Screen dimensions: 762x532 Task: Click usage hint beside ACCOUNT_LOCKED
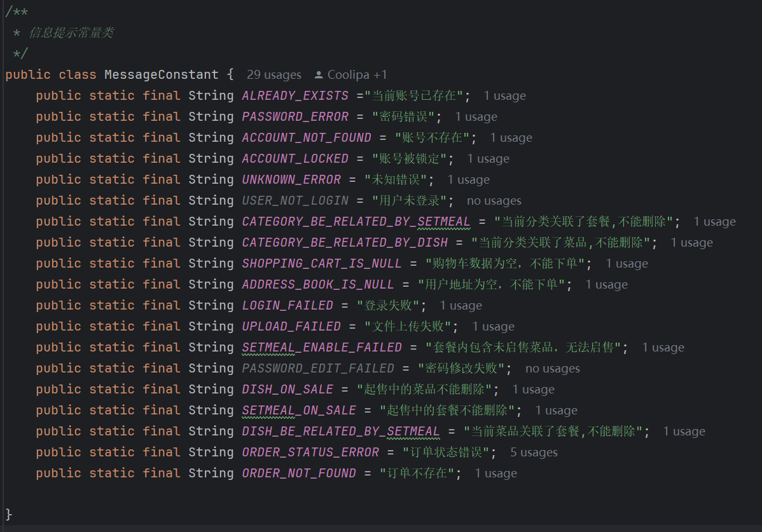(x=488, y=159)
